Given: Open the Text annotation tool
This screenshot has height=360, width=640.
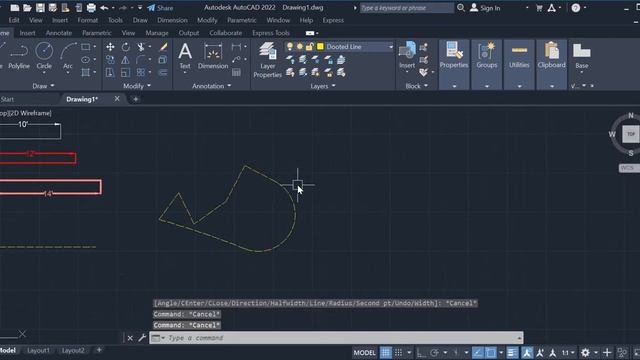Looking at the screenshot, I should click(185, 56).
